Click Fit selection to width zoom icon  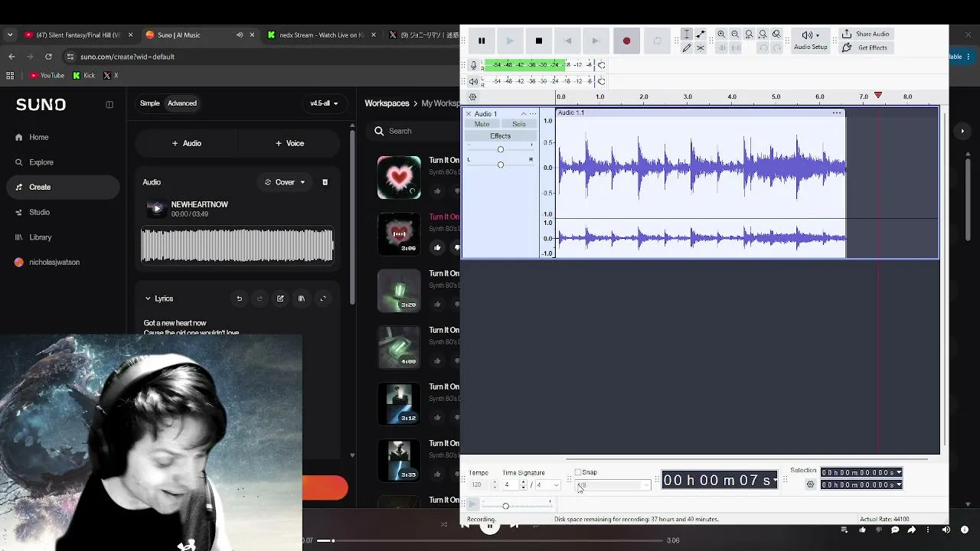point(749,34)
